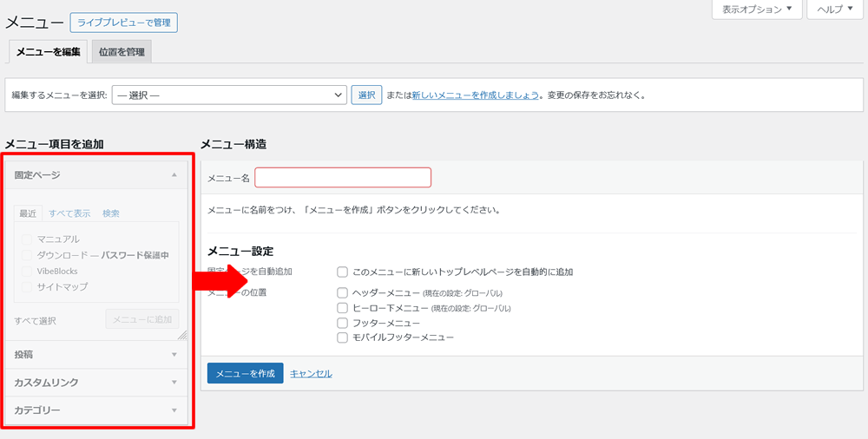The width and height of the screenshot is (868, 439).
Task: Check the モバイルフッターメニュー location
Action: pyautogui.click(x=343, y=337)
